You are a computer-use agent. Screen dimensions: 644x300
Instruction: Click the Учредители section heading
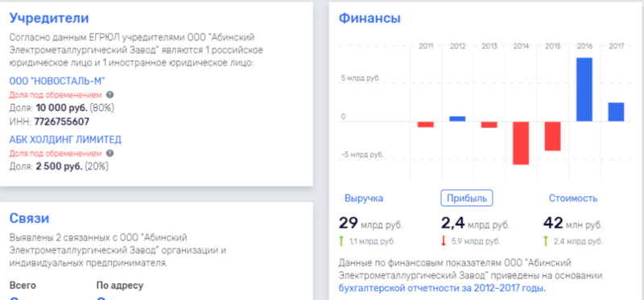coord(49,18)
